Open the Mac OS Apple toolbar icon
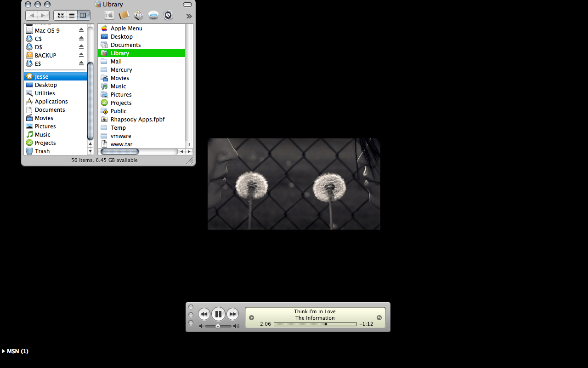Image resolution: width=588 pixels, height=368 pixels. tap(109, 15)
